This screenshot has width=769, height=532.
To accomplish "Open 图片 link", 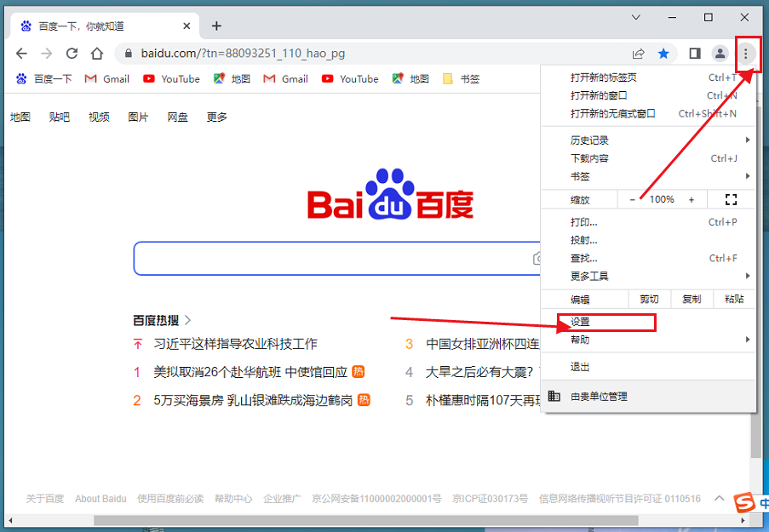I will pyautogui.click(x=138, y=117).
